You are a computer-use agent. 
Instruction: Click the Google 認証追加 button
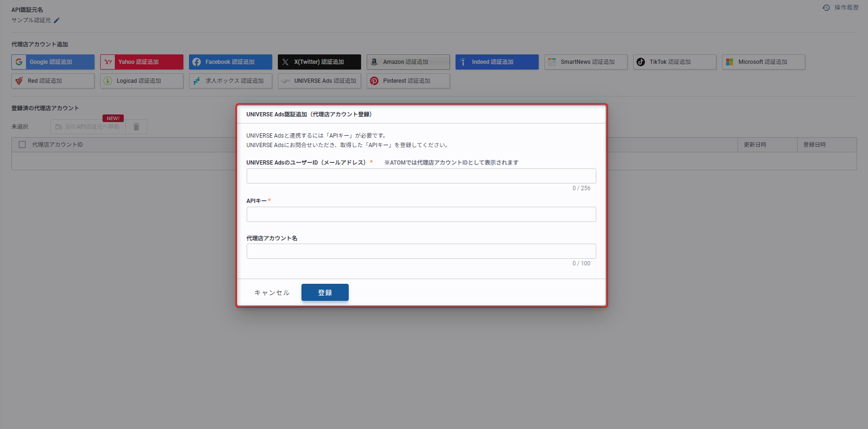point(53,62)
